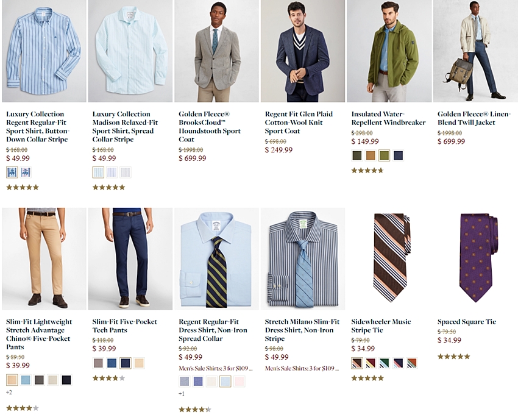Select the brown Sidewheeler stripe tie swatch

coord(357,363)
